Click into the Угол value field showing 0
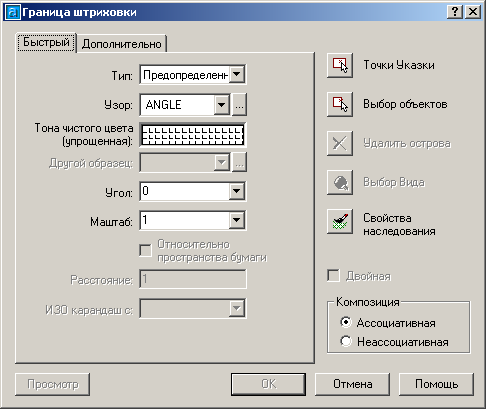 pos(185,191)
